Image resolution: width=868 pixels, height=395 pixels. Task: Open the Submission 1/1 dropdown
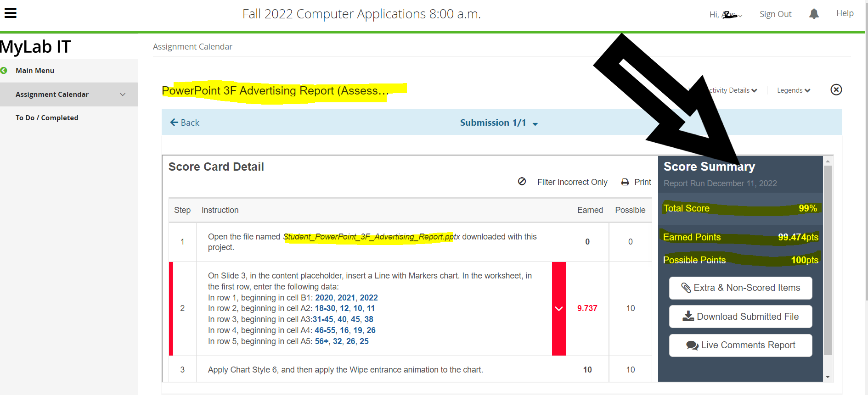(x=499, y=122)
